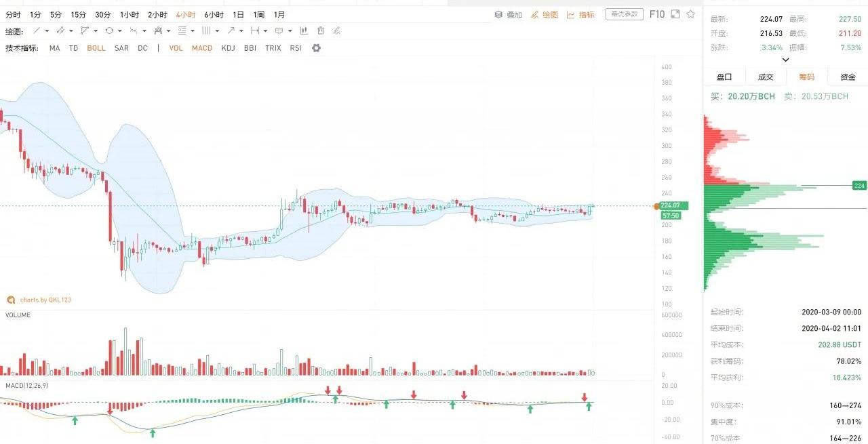Screen dimensions: 868x444
Task: Click the indicator settings gear icon
Action: [316, 48]
